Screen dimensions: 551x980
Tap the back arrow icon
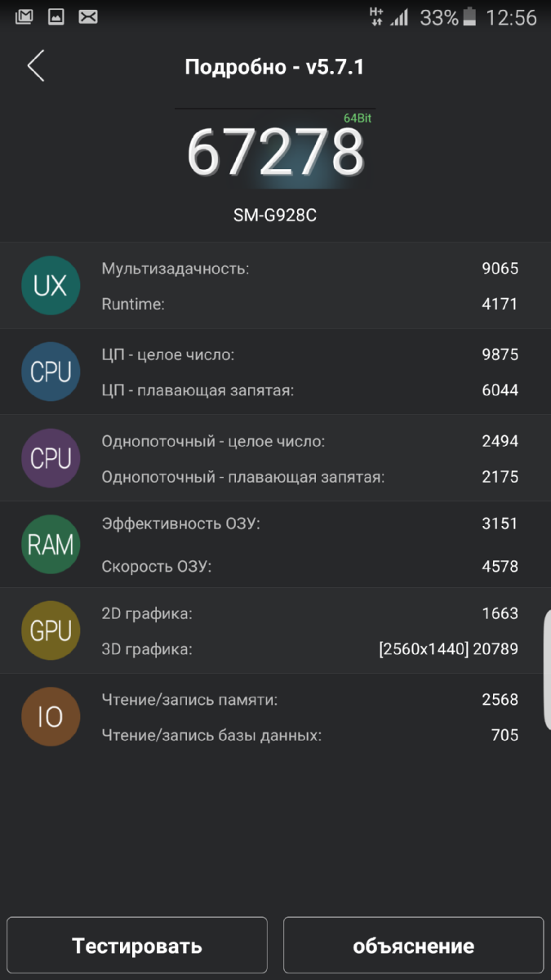(x=36, y=66)
